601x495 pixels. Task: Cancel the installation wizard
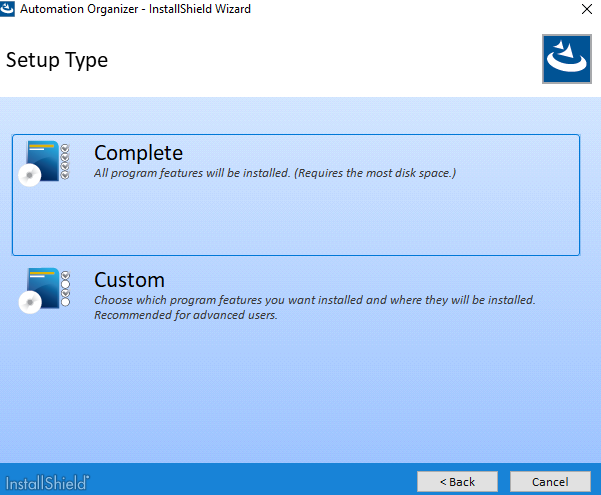coord(550,482)
